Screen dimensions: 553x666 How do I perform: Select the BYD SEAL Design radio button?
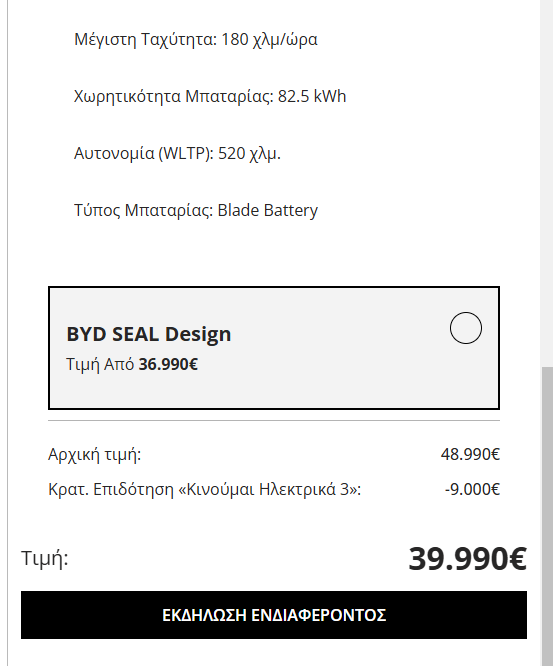coord(466,328)
